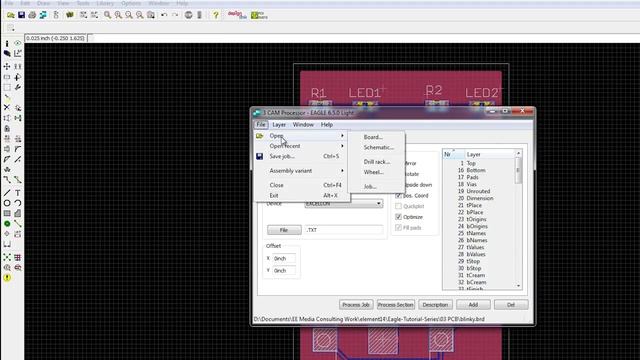Enable the Quickplot checkbox
This screenshot has width=640, height=360.
(x=398, y=206)
